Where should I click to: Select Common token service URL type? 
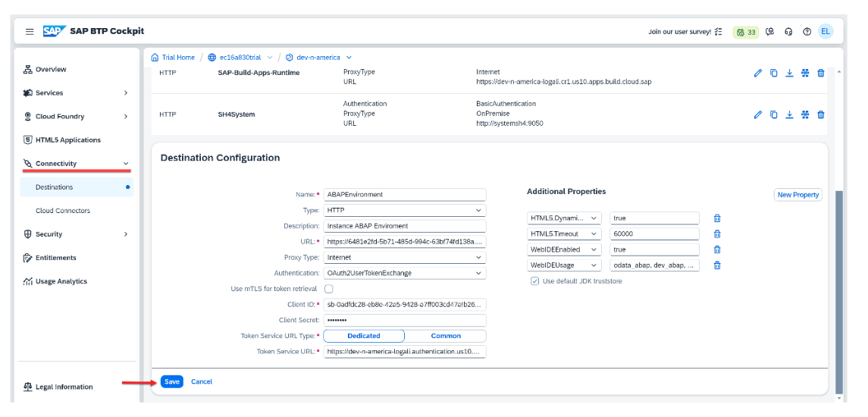click(x=446, y=336)
